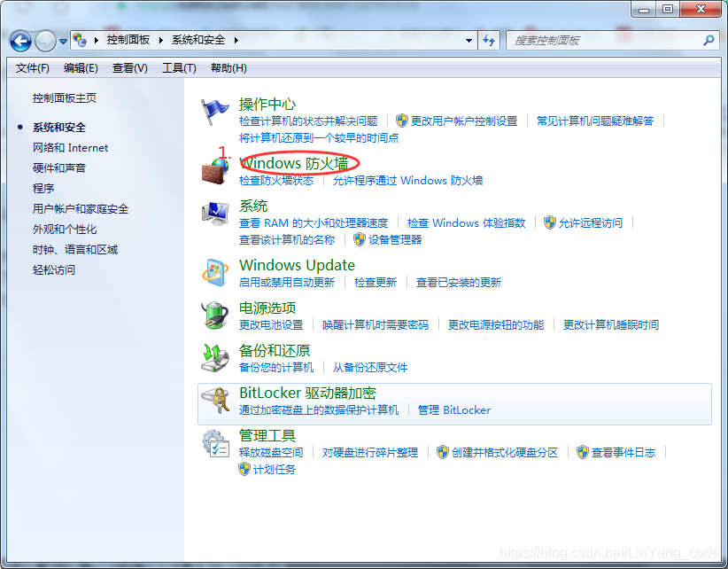Click shield icon beside 允许远程访问
The image size is (728, 569).
(x=550, y=222)
